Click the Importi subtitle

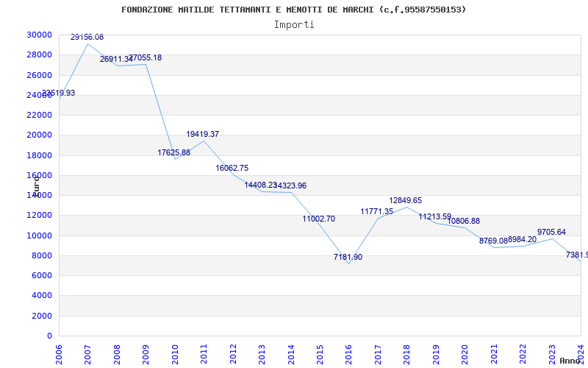click(294, 25)
